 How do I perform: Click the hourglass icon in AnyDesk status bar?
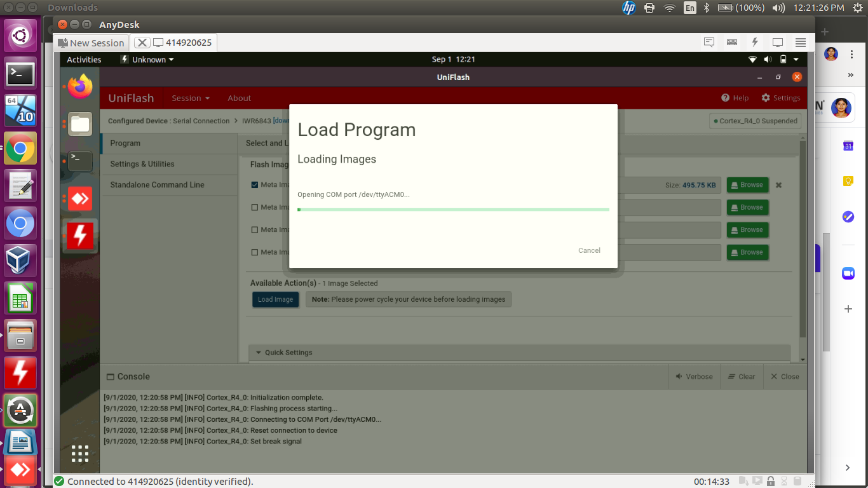tap(784, 481)
